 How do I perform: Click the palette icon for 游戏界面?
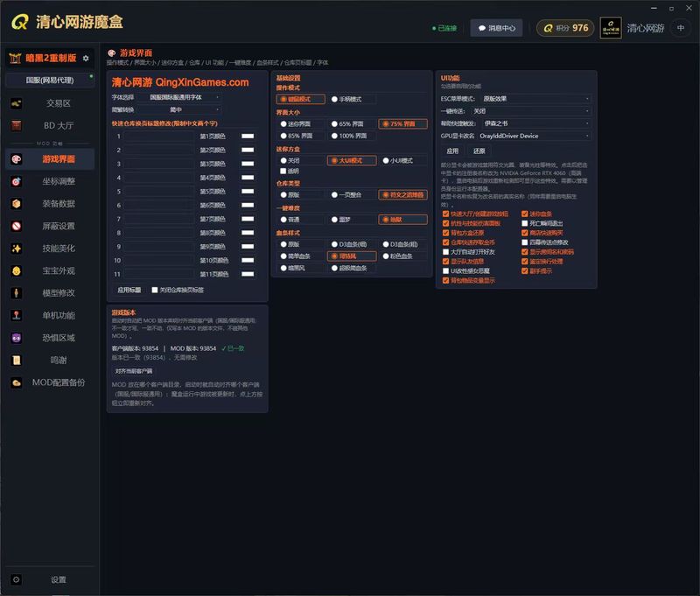(16, 159)
